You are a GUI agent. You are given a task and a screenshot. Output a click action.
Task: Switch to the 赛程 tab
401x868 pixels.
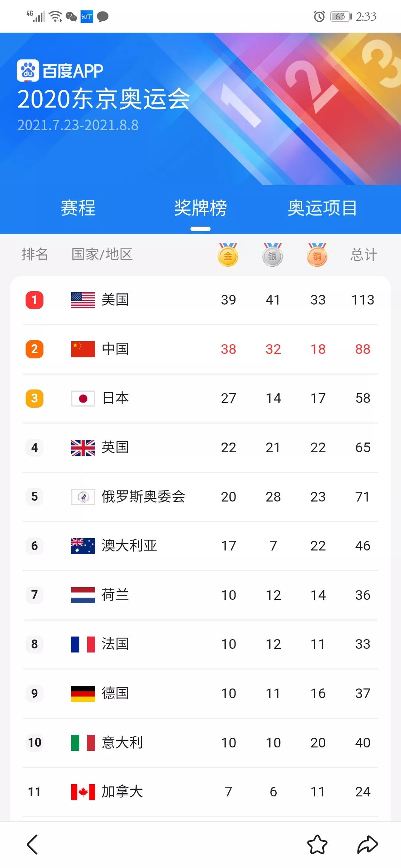pyautogui.click(x=78, y=208)
